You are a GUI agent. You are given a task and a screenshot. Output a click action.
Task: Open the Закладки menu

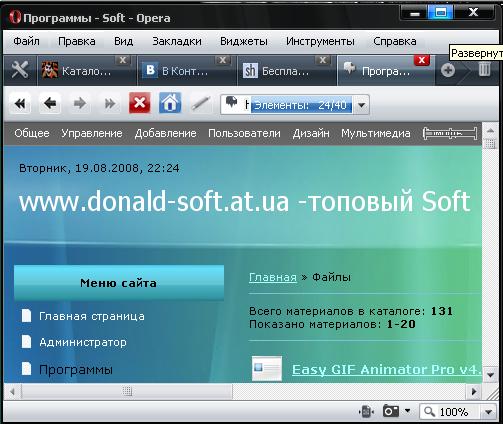(x=177, y=41)
